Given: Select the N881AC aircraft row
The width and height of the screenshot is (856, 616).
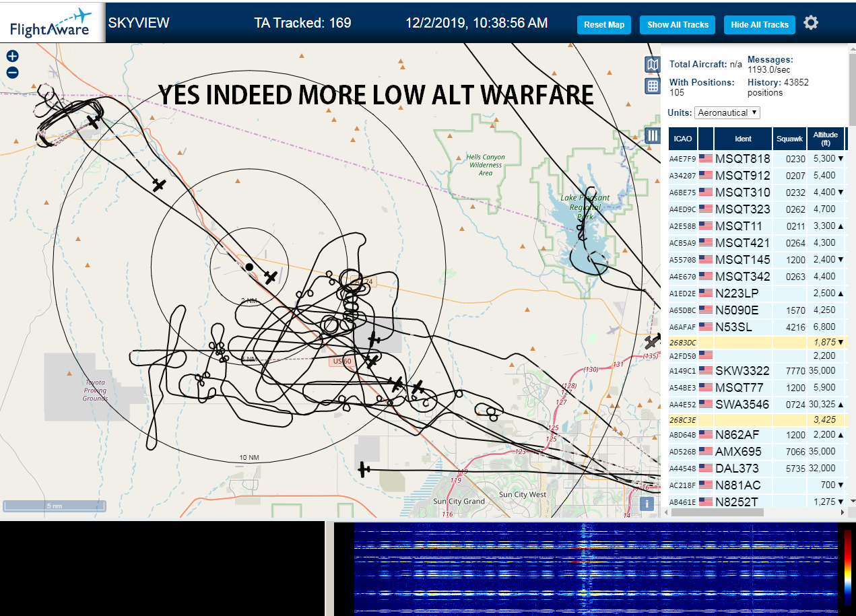Looking at the screenshot, I should pyautogui.click(x=757, y=485).
